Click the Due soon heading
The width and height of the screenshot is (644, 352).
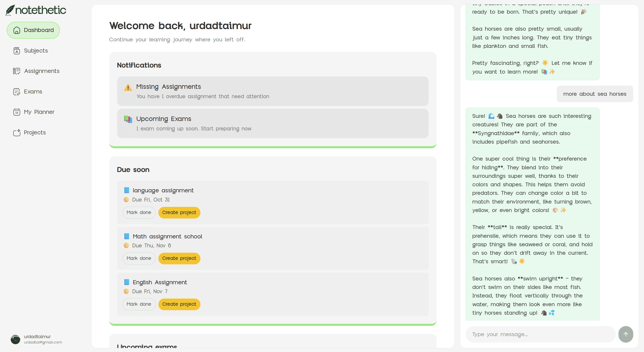133,170
